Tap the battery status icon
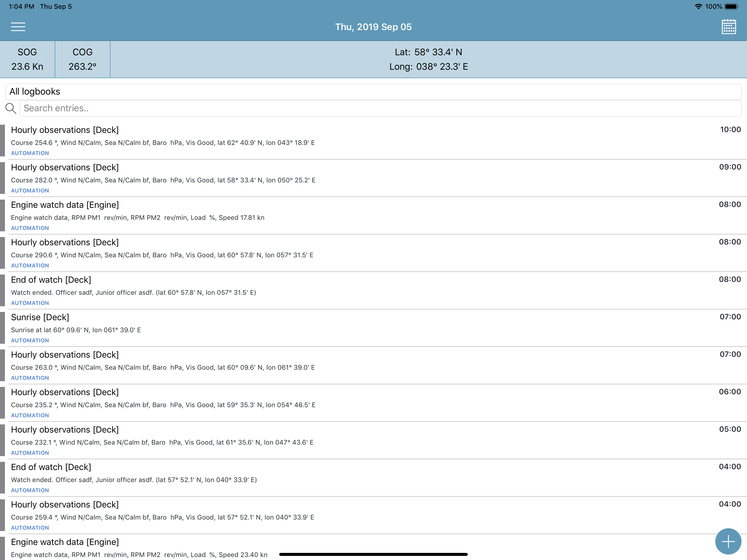 pyautogui.click(x=731, y=6)
